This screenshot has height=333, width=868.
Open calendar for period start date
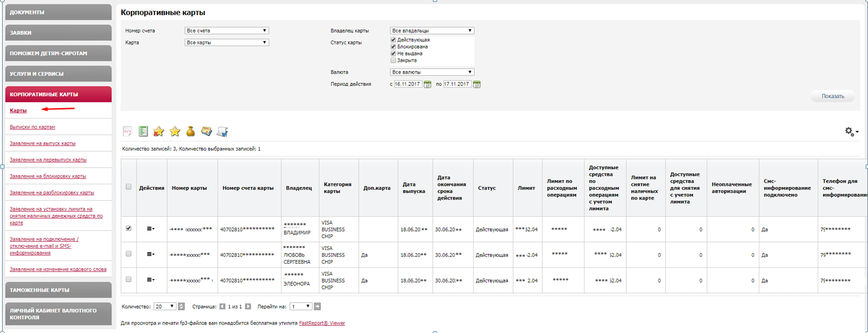click(428, 84)
